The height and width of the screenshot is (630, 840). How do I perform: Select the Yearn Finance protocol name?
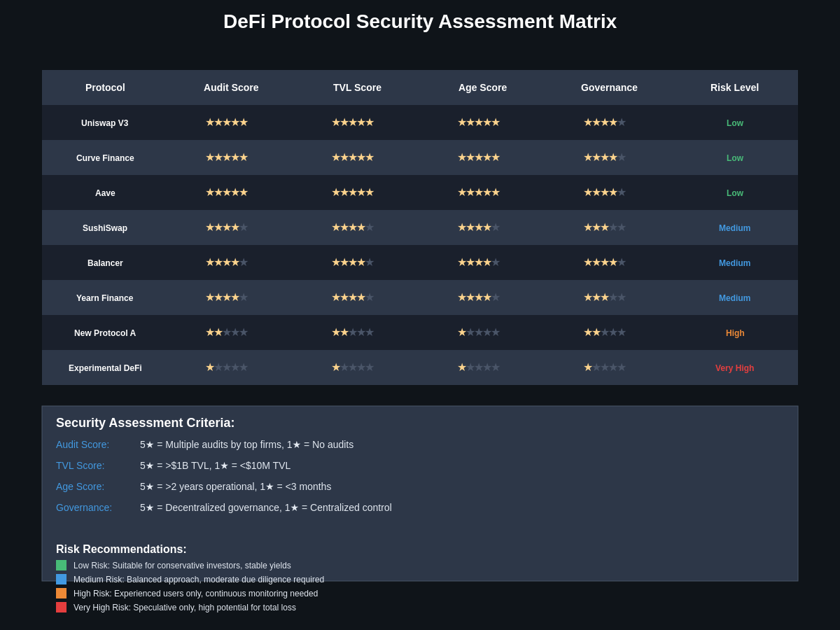[x=105, y=298]
